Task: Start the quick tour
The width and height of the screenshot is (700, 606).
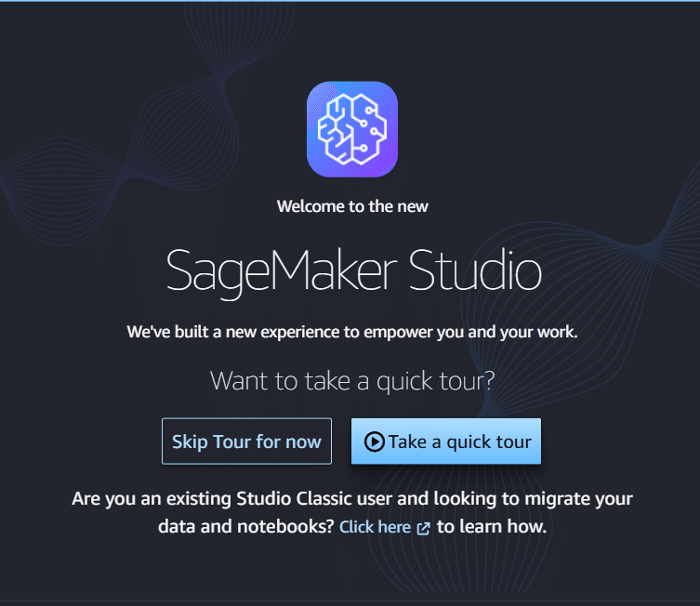Action: (446, 441)
